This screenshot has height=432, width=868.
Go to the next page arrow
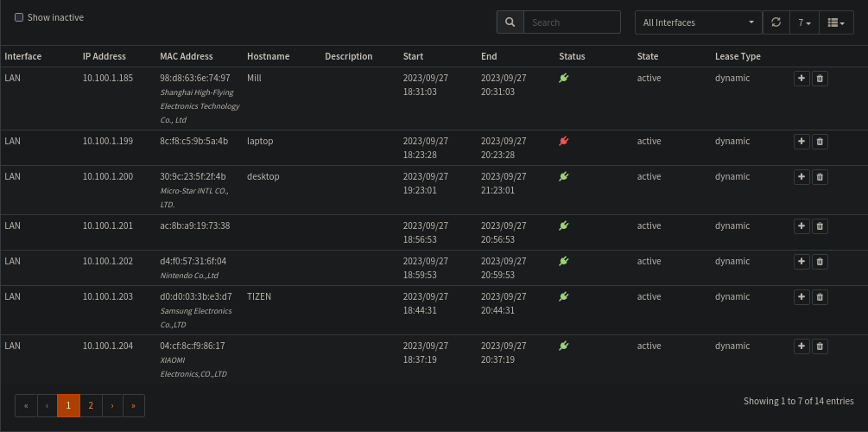click(112, 405)
